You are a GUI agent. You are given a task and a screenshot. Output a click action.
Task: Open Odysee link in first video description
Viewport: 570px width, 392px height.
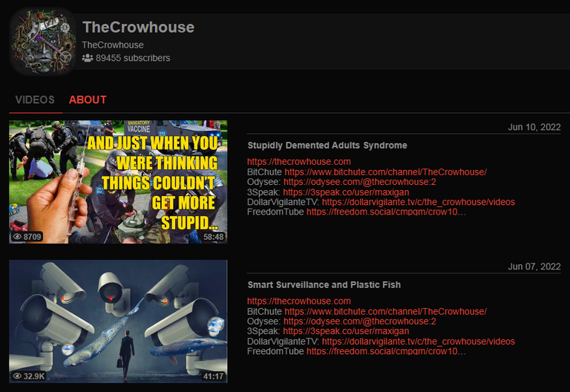point(359,182)
